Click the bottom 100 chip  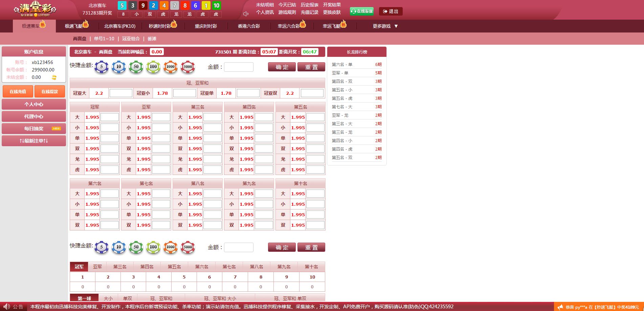[x=153, y=247]
